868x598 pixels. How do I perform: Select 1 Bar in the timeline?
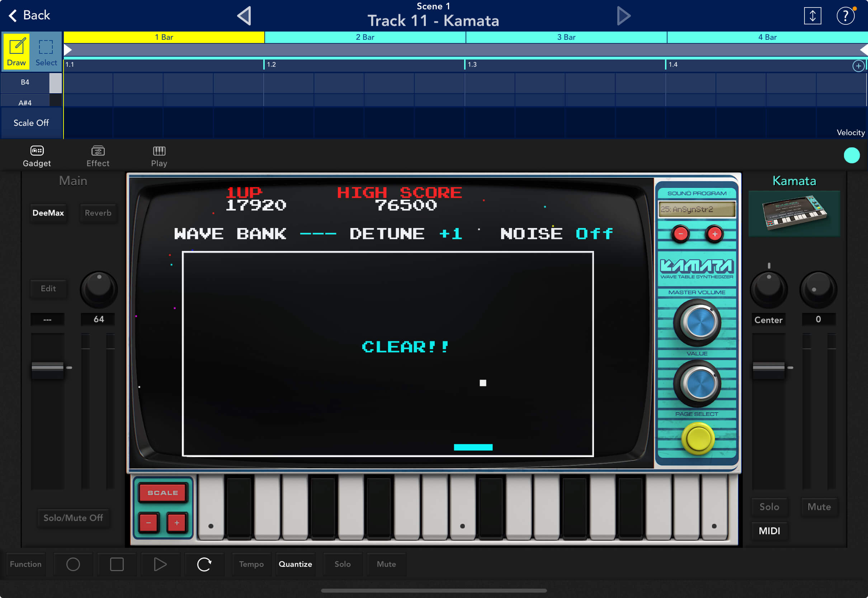pyautogui.click(x=164, y=37)
